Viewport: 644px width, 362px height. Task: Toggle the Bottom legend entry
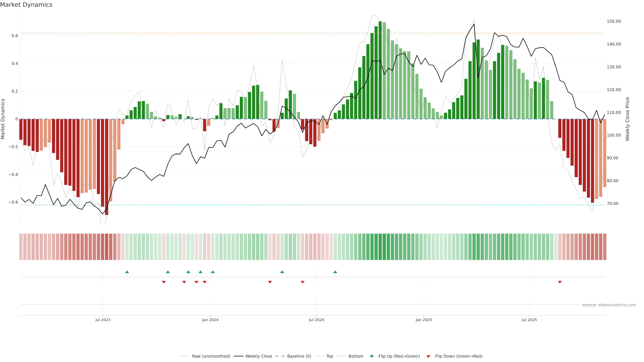click(356, 356)
